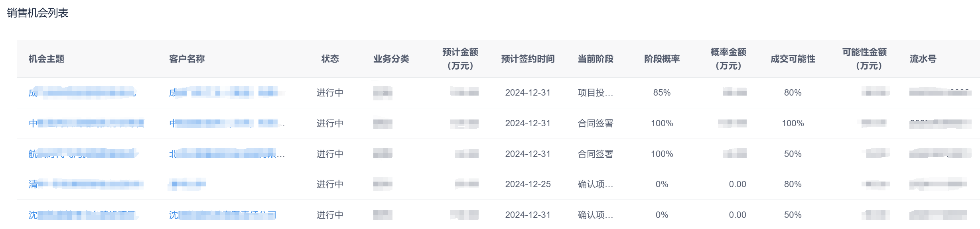This screenshot has height=229, width=980.
Task: Open the opportunity link starting with 沈
Action: click(83, 215)
